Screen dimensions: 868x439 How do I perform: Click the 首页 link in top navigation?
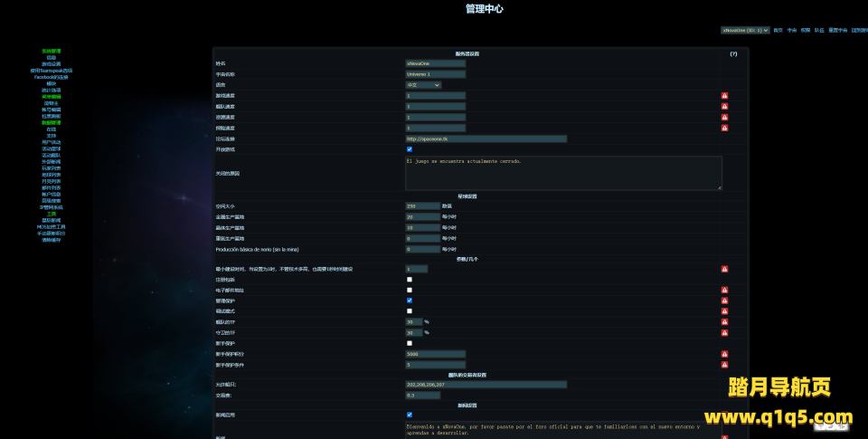(778, 30)
